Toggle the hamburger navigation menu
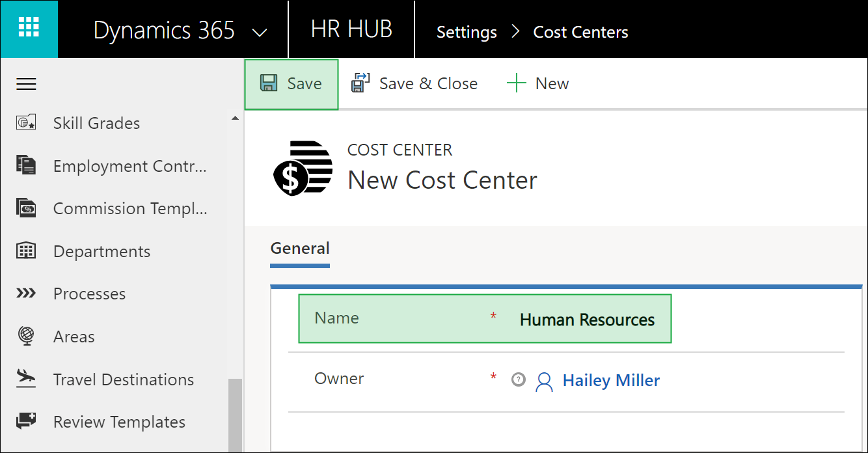 (x=26, y=84)
